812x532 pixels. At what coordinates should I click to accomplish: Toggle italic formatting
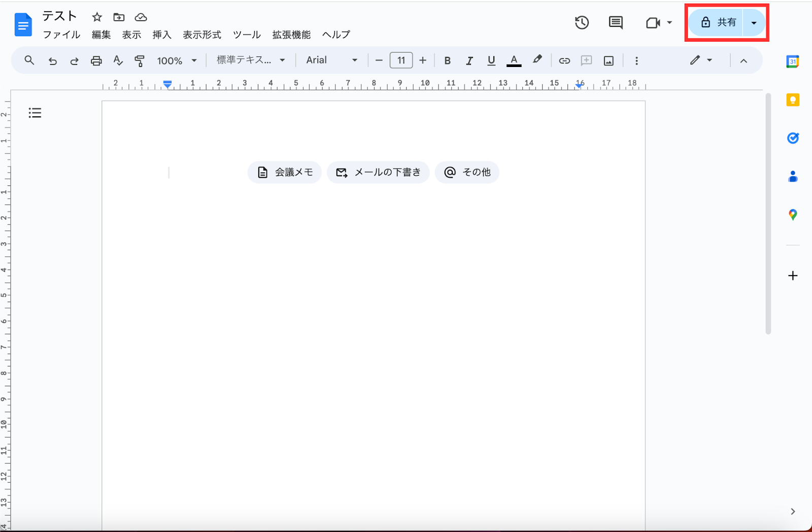(x=469, y=61)
